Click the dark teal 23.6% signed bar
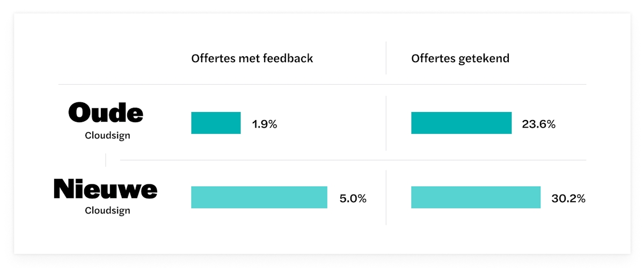The height and width of the screenshot is (268, 644). click(x=461, y=123)
